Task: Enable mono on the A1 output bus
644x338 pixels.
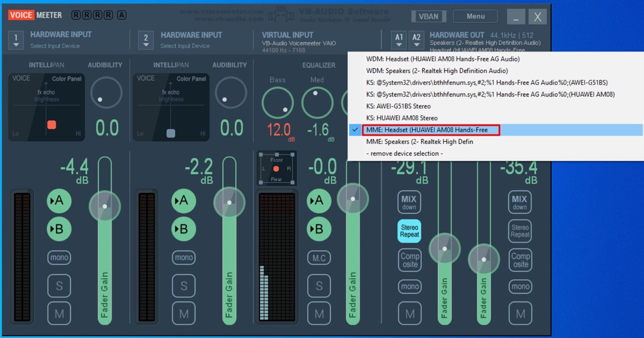Action: [410, 287]
